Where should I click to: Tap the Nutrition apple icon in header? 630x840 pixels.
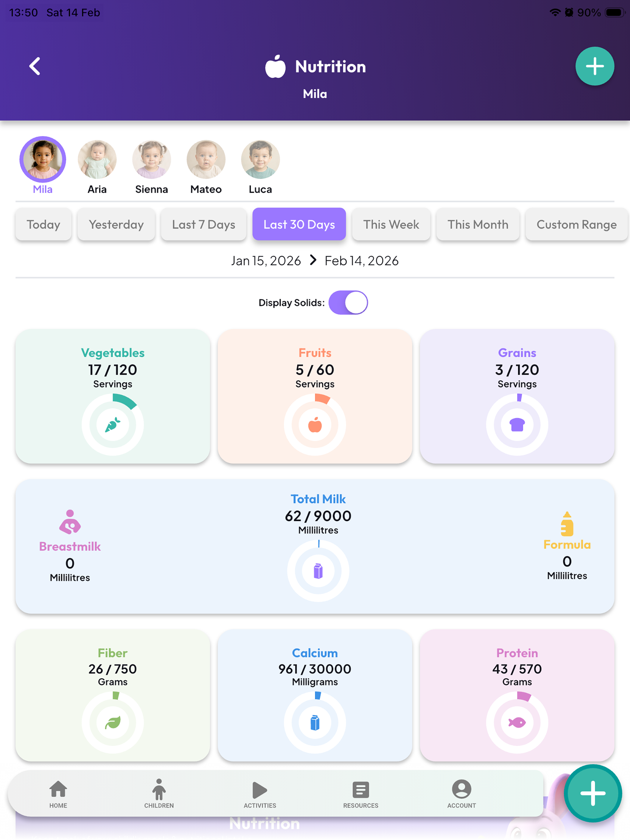275,66
